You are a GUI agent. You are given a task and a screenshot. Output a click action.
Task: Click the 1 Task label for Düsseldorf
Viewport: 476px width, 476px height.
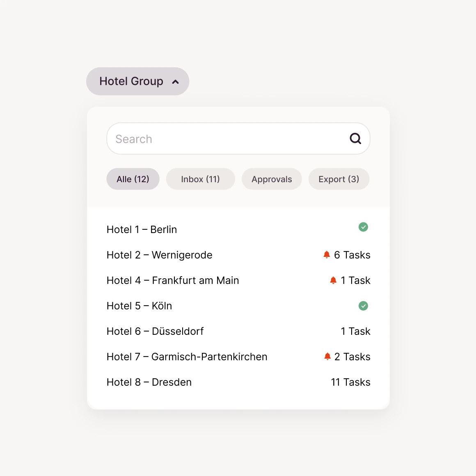[x=355, y=331]
